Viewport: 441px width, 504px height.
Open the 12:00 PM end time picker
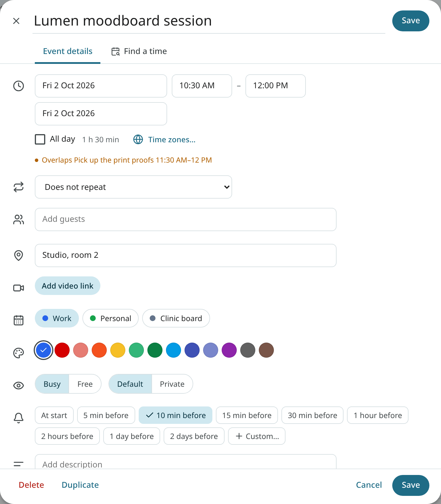click(x=276, y=86)
